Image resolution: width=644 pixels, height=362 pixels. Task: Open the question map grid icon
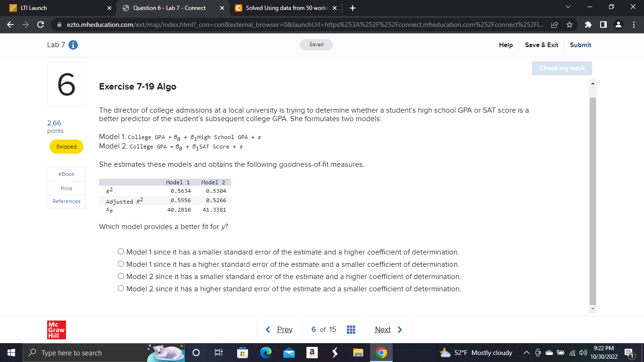(x=351, y=329)
